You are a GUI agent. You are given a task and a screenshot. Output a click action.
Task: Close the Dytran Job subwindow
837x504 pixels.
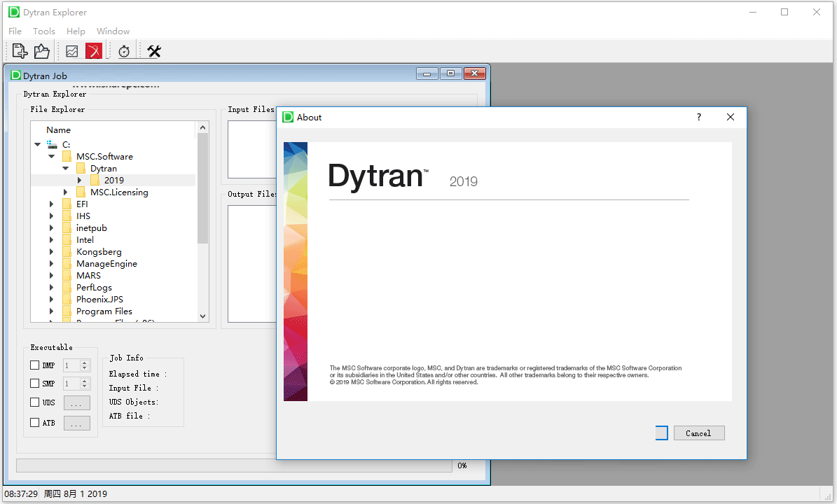pos(475,73)
